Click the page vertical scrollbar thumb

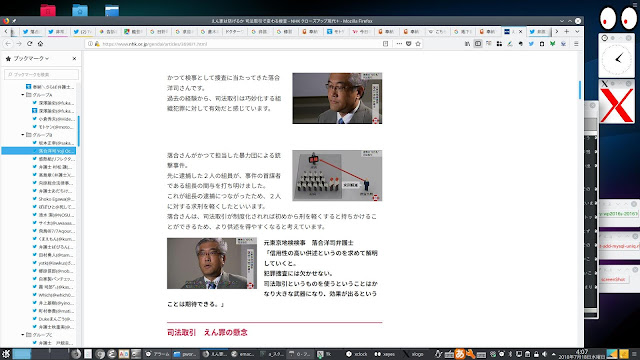[580, 90]
